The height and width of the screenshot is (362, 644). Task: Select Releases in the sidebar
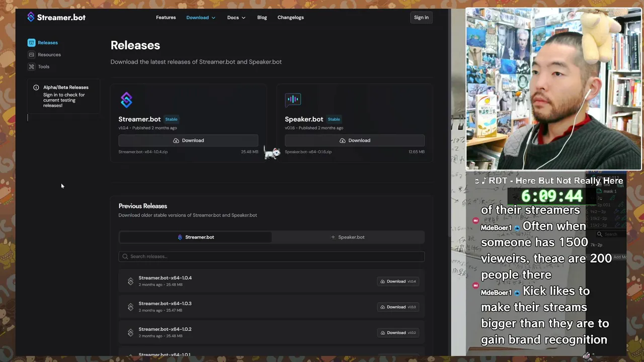click(x=48, y=43)
